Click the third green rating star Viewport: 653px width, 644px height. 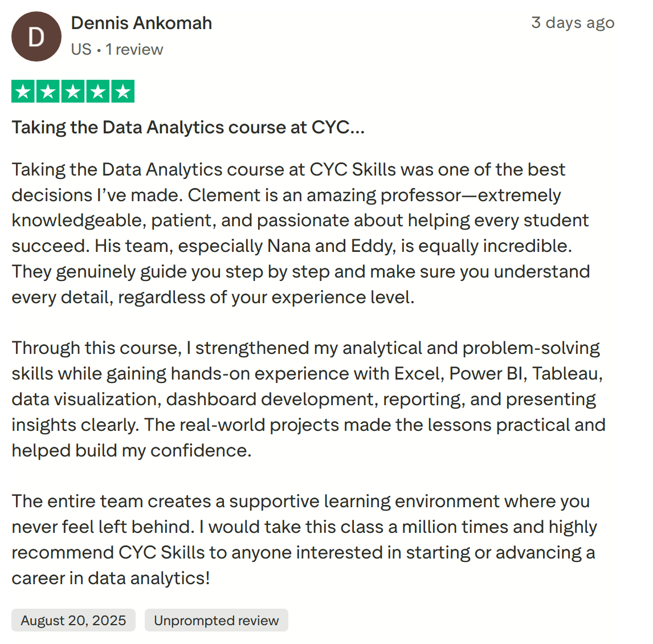74,91
